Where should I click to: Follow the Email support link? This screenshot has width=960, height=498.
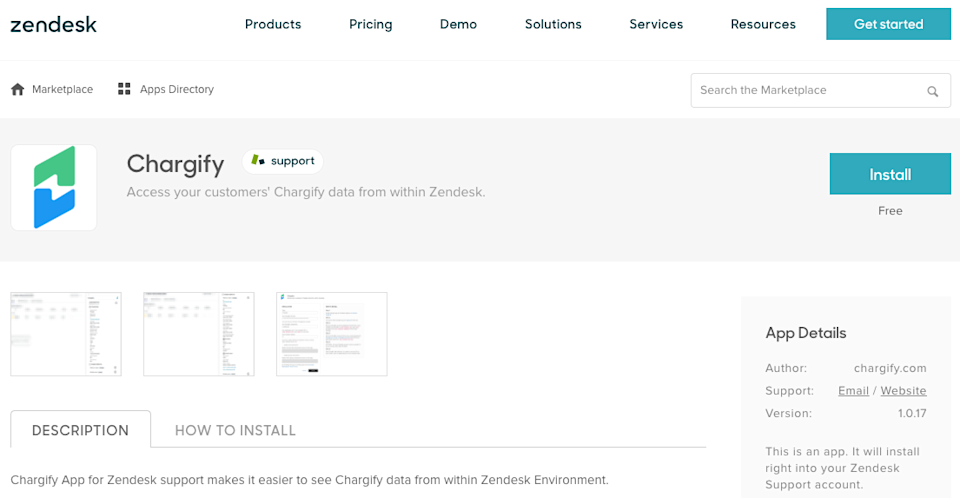(x=853, y=391)
